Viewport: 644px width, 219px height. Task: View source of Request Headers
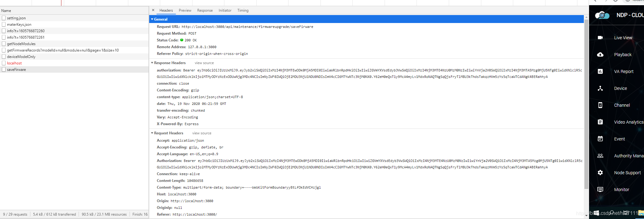point(202,133)
